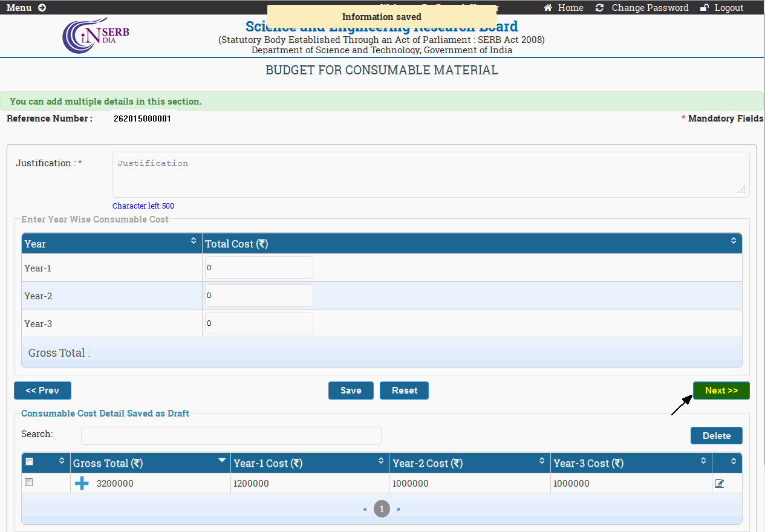Proceed with the Next >> button
The width and height of the screenshot is (765, 532).
pyautogui.click(x=721, y=391)
